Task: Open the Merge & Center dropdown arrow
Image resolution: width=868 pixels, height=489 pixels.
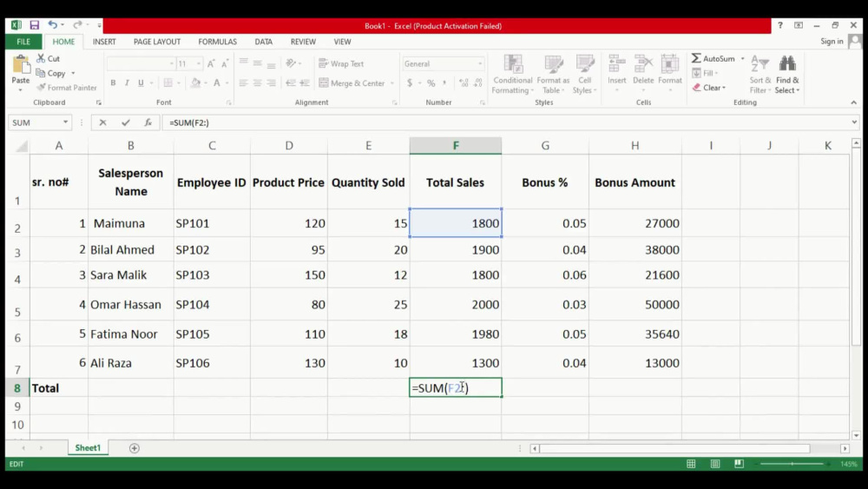Action: [x=392, y=83]
